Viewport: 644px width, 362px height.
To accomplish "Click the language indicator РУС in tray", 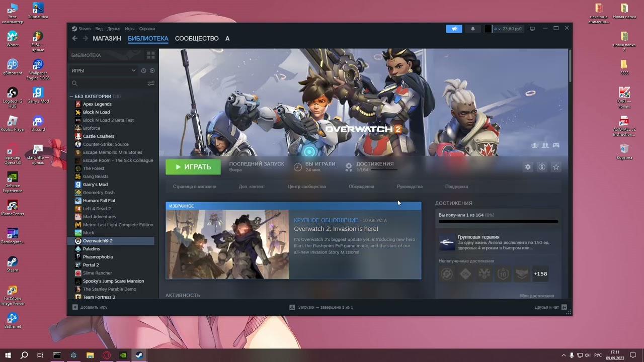I will point(598,355).
